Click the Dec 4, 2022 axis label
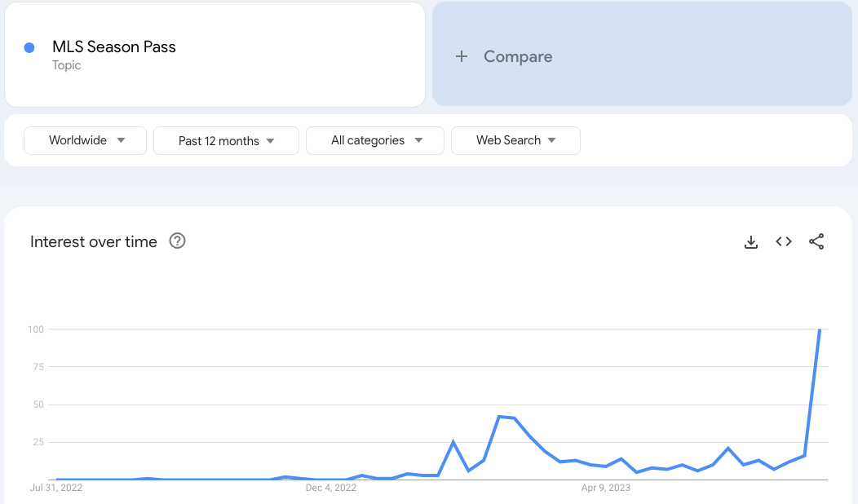This screenshot has width=858, height=504. 331,488
